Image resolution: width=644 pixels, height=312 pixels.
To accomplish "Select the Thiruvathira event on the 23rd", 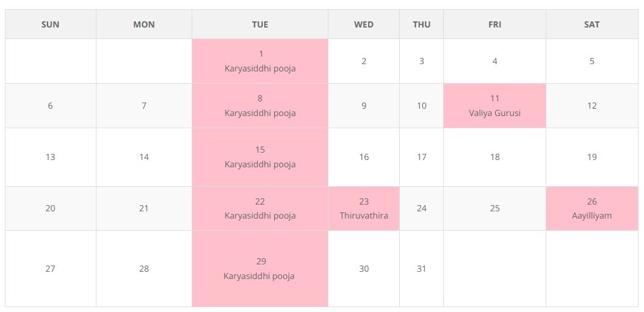I will [x=364, y=216].
